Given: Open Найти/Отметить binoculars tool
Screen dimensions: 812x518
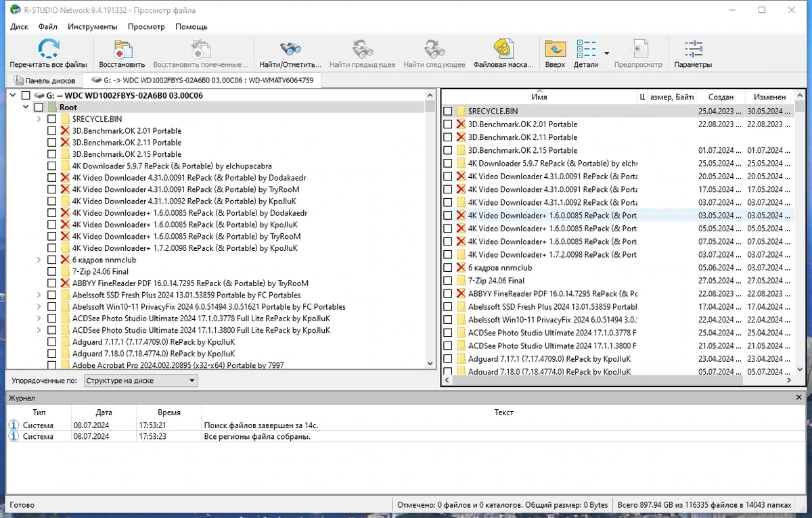Looking at the screenshot, I should click(x=290, y=49).
